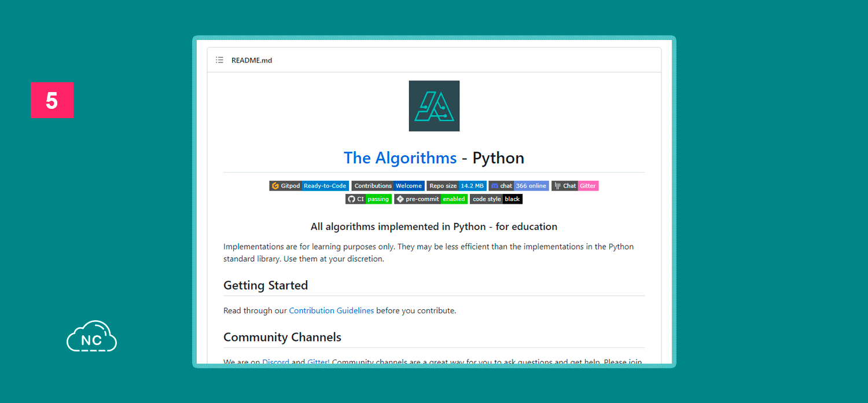The height and width of the screenshot is (403, 868).
Task: Click the 'Implementations are for learning purposes' paragraph
Action: 429,252
